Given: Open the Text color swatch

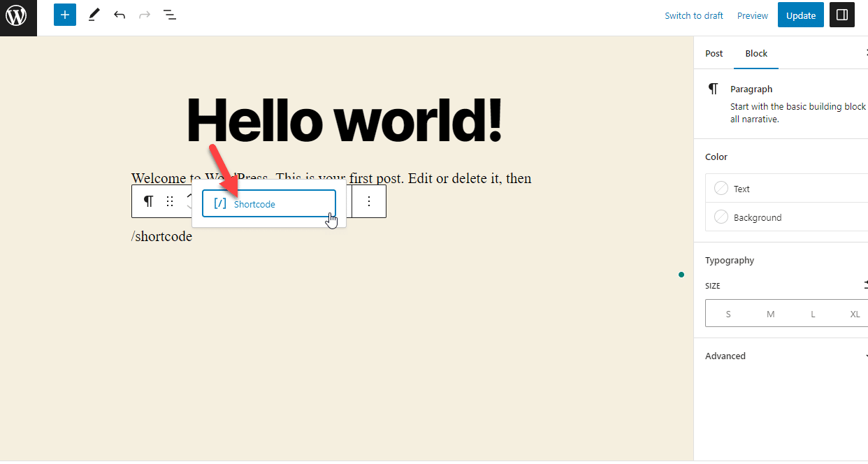Looking at the screenshot, I should (x=721, y=188).
